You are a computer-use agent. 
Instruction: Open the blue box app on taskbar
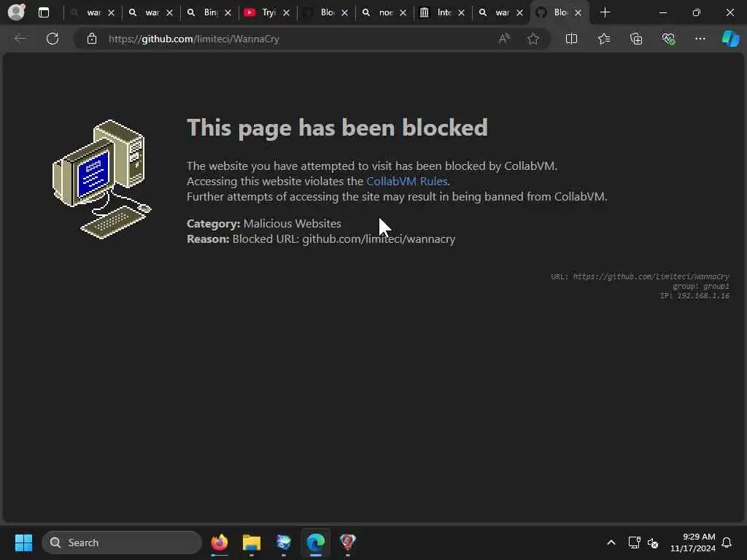(x=284, y=542)
